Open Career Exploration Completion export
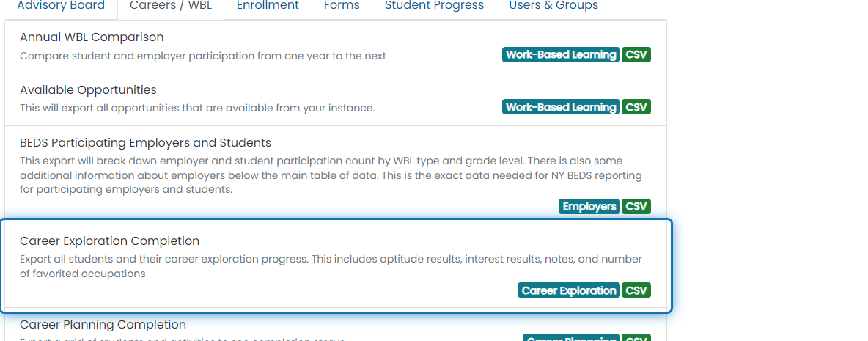868x341 pixels. pos(110,241)
